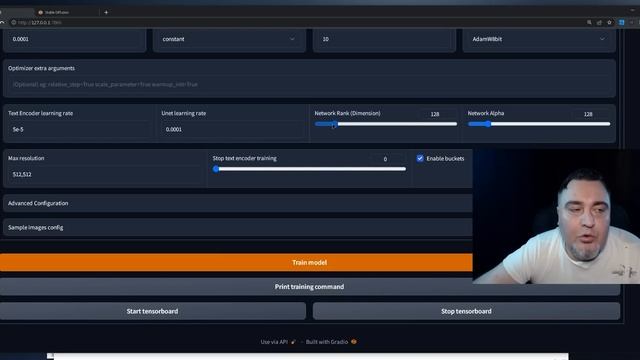Click the Learning rate field showing 0.0001 at top
The height and width of the screenshot is (360, 640).
click(74, 39)
